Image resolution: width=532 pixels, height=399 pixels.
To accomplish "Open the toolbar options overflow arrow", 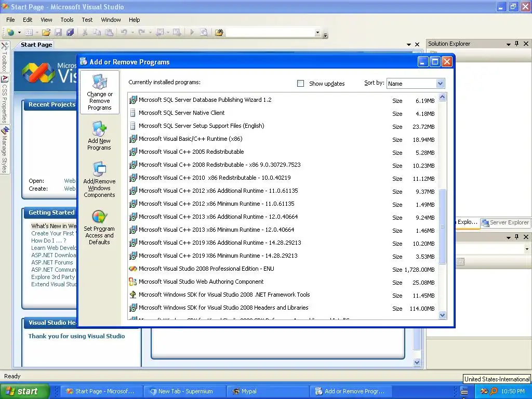I will (325, 35).
